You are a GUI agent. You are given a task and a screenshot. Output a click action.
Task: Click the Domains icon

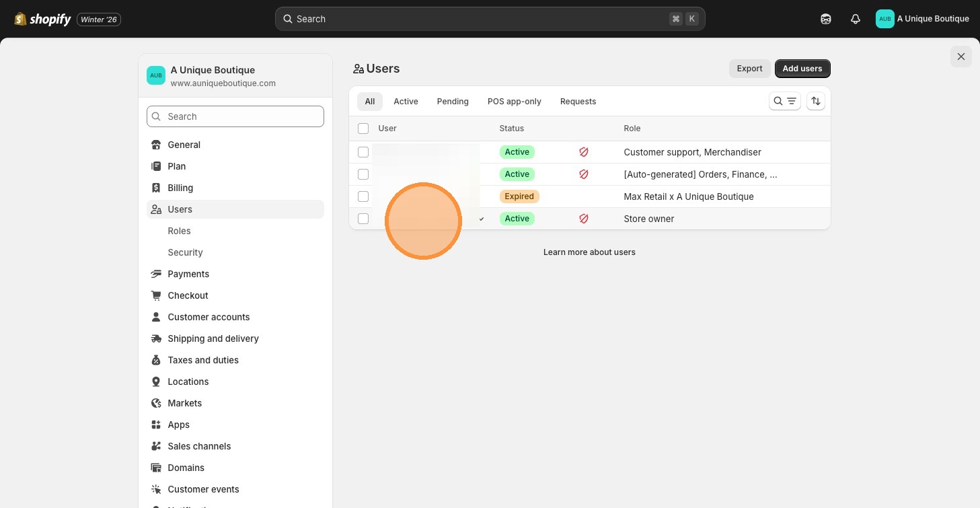[x=156, y=468]
